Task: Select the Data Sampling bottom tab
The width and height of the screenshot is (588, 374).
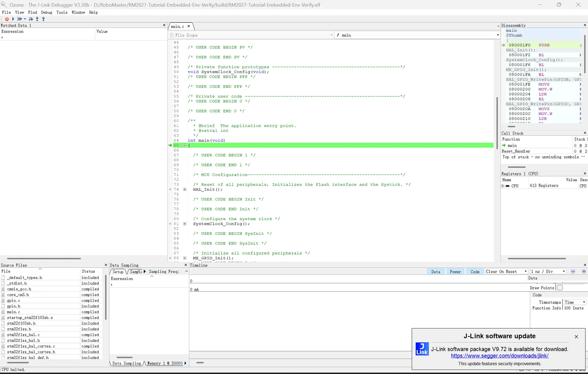Action: [x=127, y=363]
